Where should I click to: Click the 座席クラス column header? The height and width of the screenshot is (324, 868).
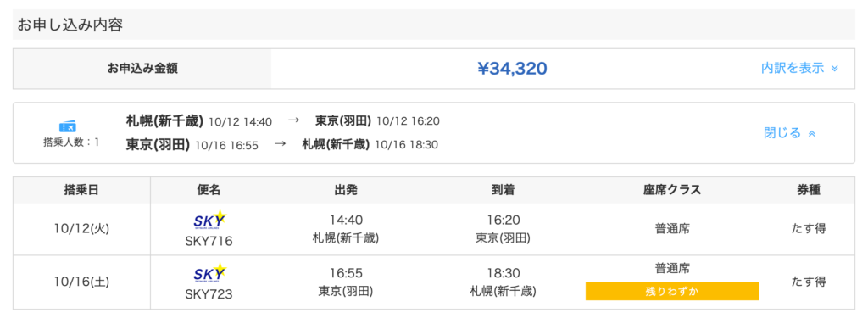pos(672,190)
